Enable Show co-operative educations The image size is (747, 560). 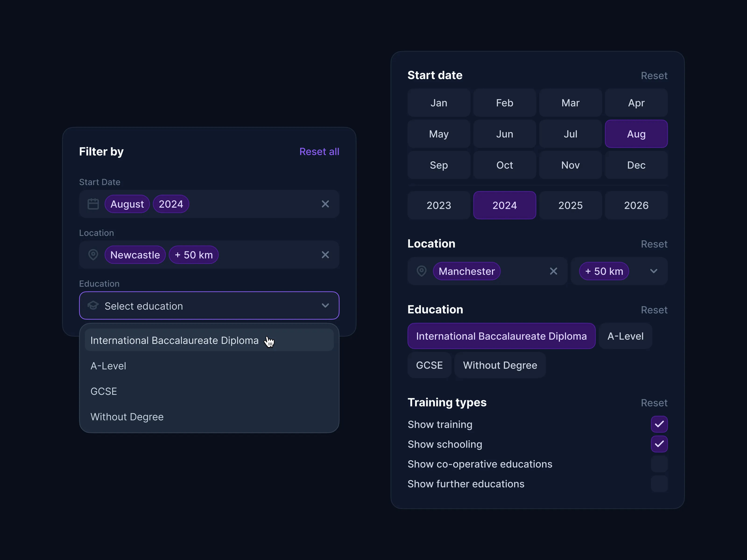(x=659, y=464)
